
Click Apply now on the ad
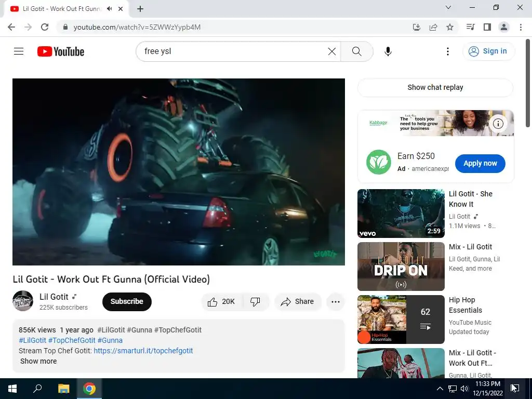pos(480,163)
